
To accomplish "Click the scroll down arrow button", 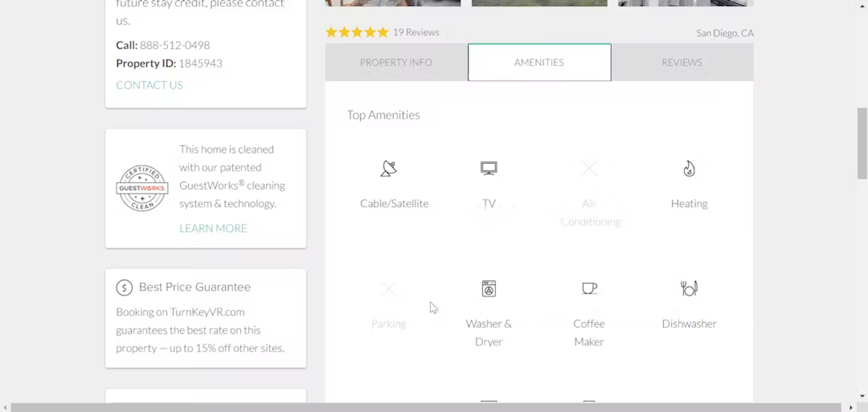I will [x=862, y=396].
